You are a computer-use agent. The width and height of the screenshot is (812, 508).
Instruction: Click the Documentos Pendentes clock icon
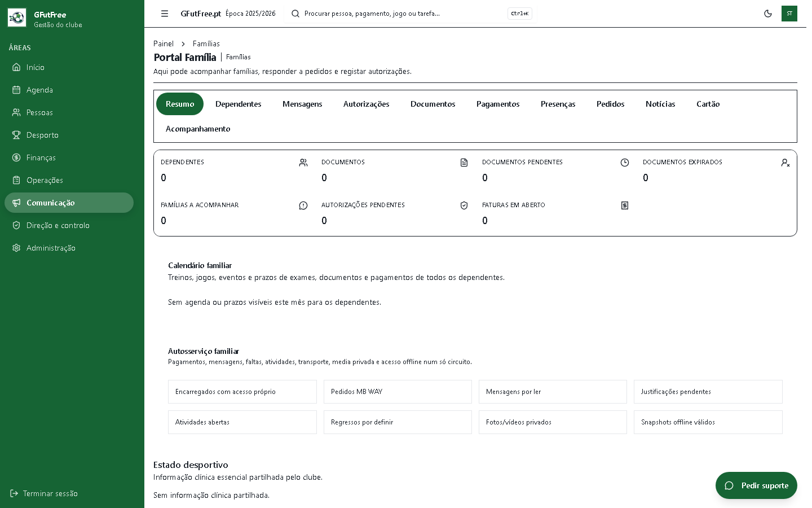[x=625, y=163]
